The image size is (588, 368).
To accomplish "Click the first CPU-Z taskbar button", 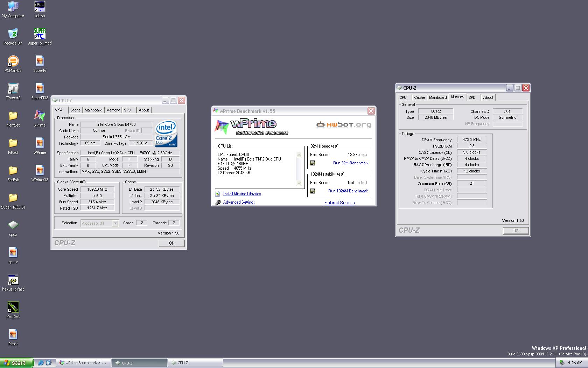I will (x=139, y=363).
